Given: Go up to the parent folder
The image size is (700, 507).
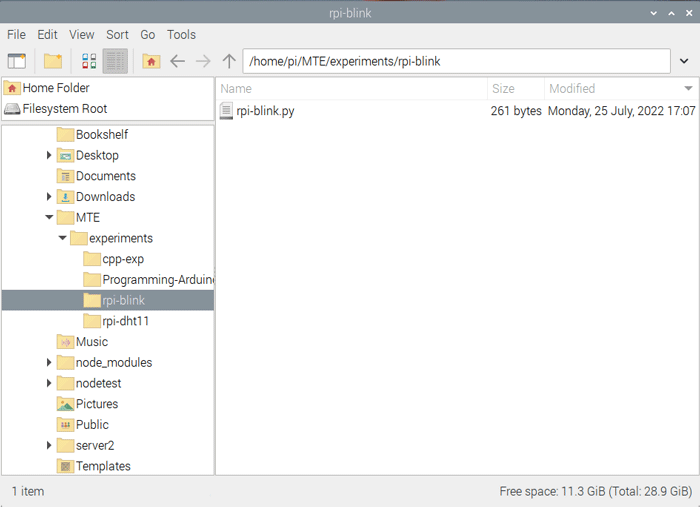Looking at the screenshot, I should click(229, 61).
